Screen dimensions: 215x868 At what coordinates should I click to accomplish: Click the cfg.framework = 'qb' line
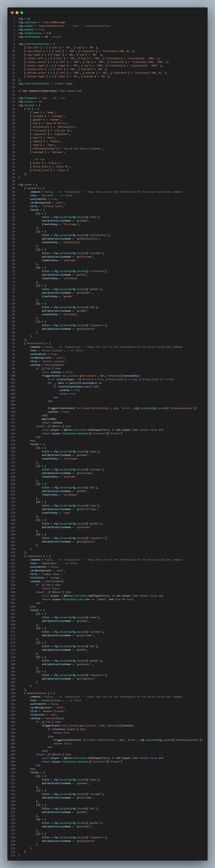pos(42,98)
